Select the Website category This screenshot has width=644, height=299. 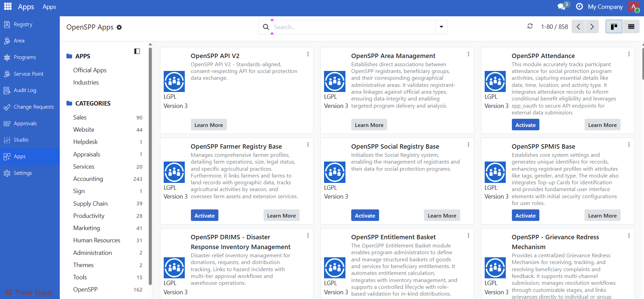(107, 130)
